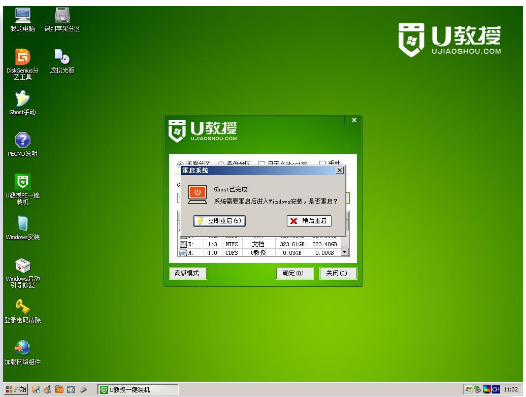
Task: Click the Start button on taskbar
Action: tap(16, 389)
